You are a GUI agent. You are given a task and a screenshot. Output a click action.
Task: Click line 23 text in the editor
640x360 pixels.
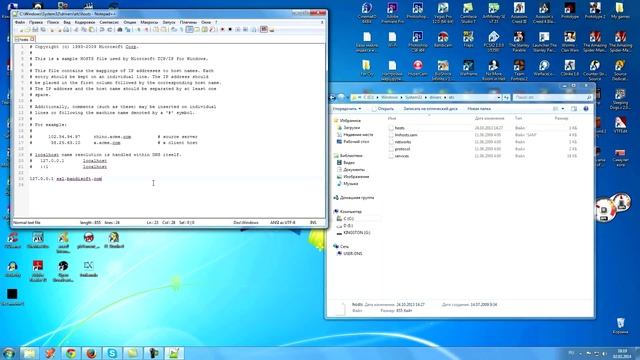click(x=66, y=179)
